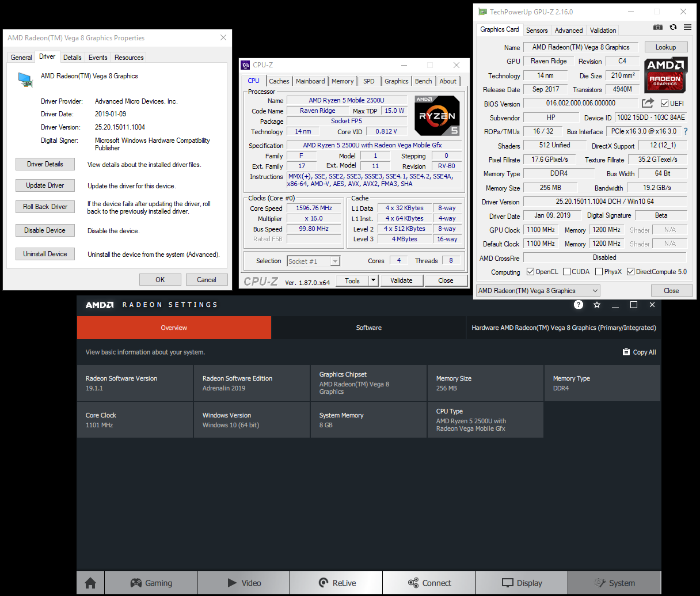Click the Uninstall Device button
The width and height of the screenshot is (700, 596).
[x=45, y=254]
